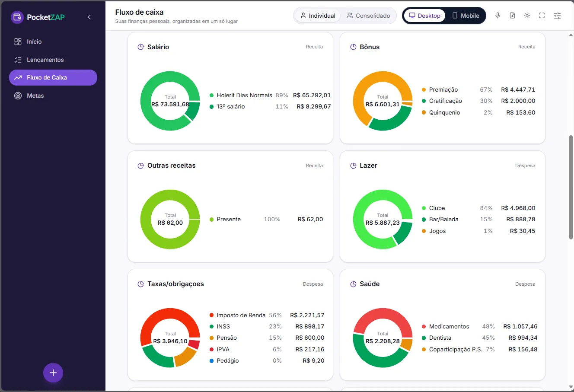This screenshot has height=392, width=574.
Task: Click the Salário card chart icon
Action: [x=140, y=47]
